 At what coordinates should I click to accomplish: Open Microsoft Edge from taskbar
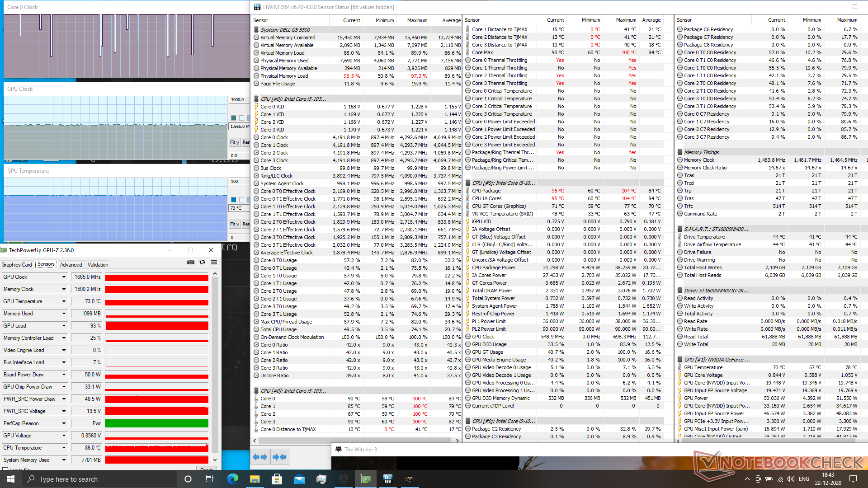pyautogui.click(x=232, y=479)
